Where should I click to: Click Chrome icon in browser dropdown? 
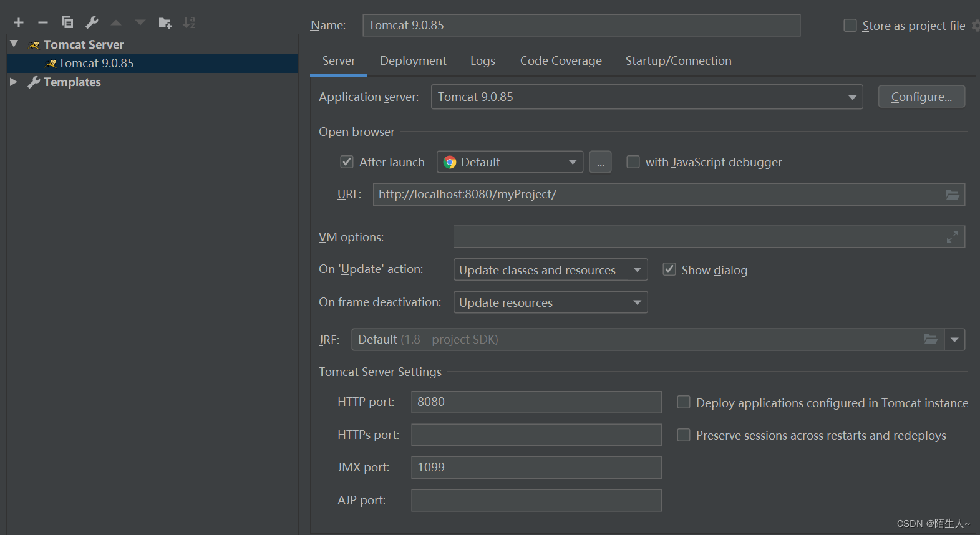click(450, 163)
